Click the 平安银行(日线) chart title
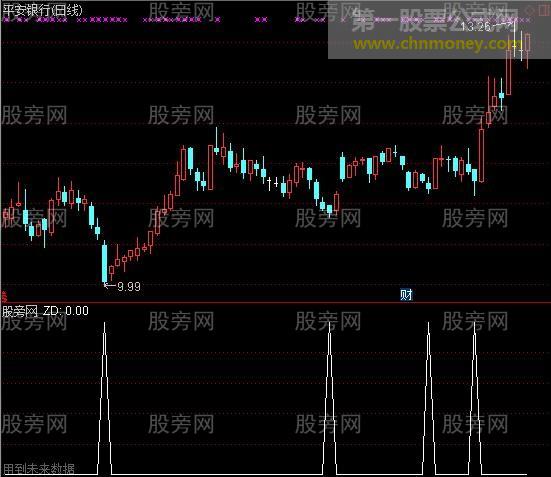Viewport: 551px width, 477px height. pyautogui.click(x=42, y=10)
